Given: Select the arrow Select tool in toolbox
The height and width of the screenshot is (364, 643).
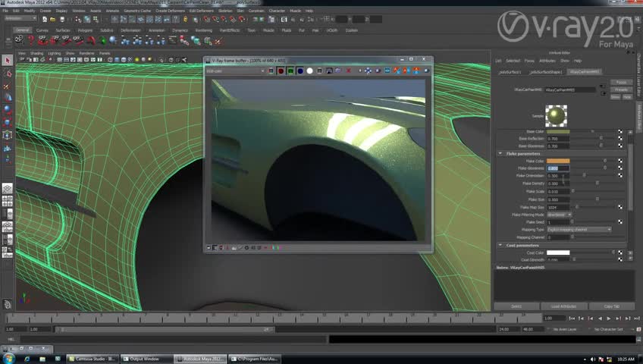Looking at the screenshot, I should pos(8,61).
